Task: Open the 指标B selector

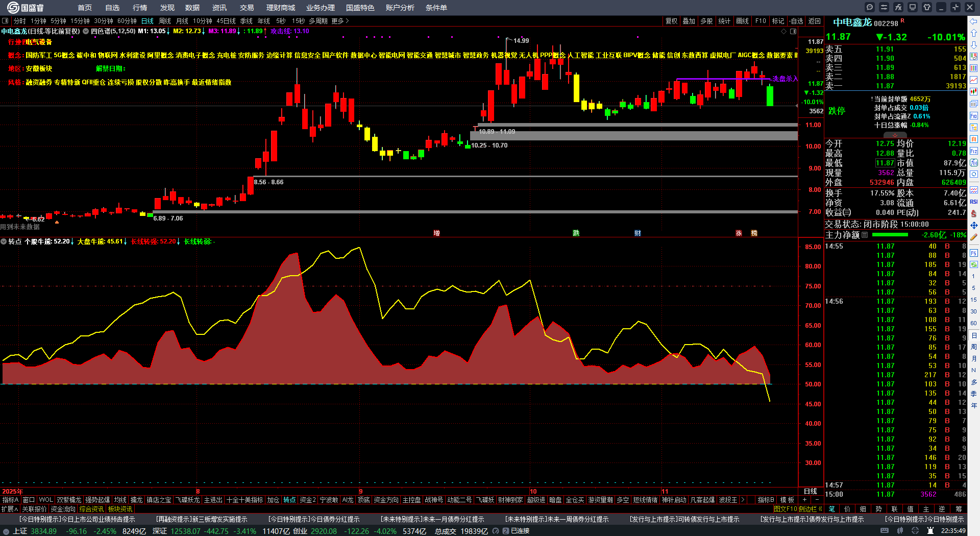Action: click(766, 500)
